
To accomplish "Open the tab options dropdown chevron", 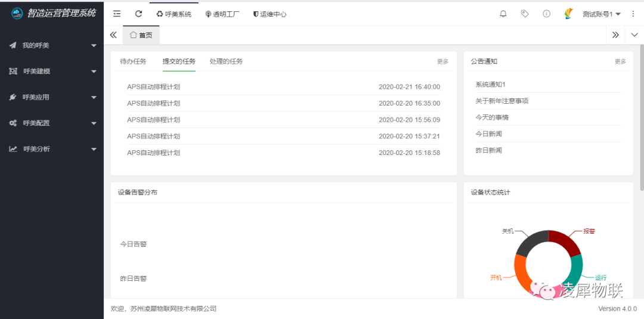I will [x=634, y=35].
